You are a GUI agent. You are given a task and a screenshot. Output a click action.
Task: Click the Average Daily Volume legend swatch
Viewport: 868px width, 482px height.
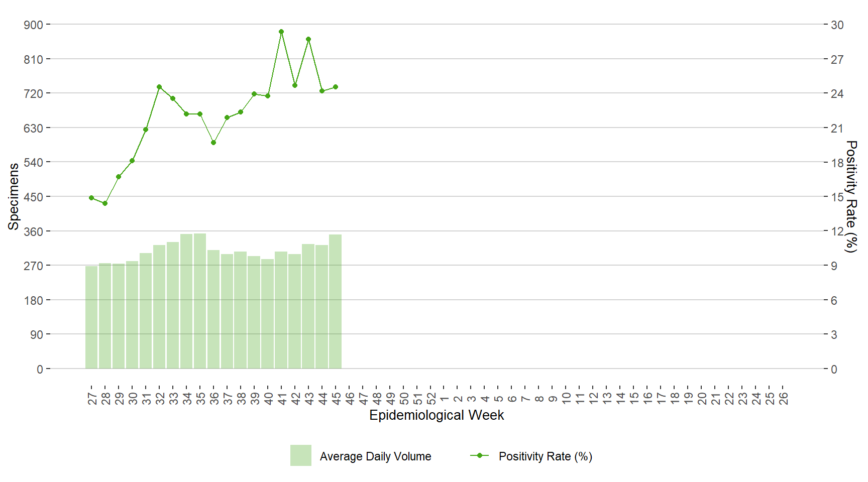300,455
